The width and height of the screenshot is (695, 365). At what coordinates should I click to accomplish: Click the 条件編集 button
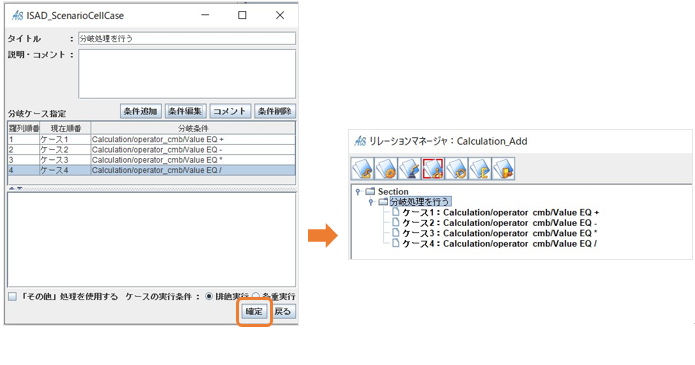(x=185, y=111)
